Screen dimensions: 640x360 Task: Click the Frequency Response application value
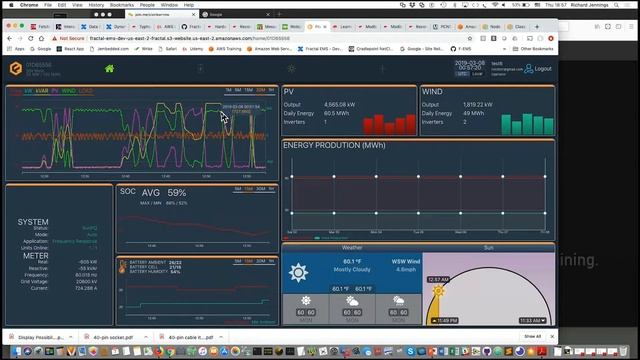pos(74,241)
